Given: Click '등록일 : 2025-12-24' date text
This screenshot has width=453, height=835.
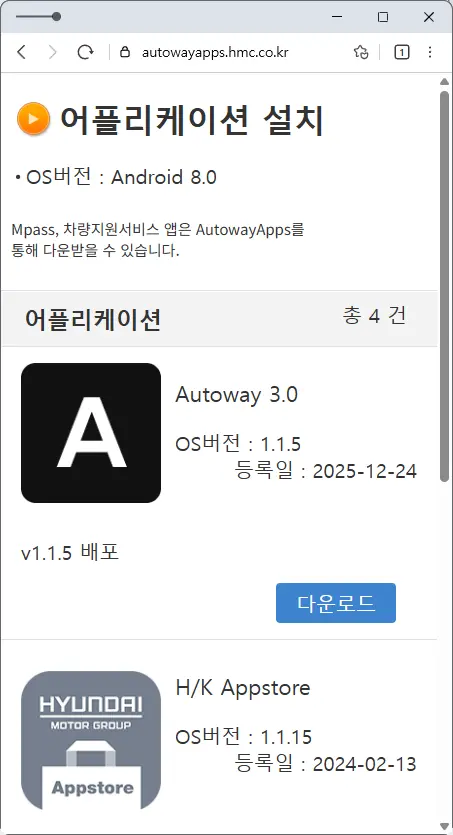Looking at the screenshot, I should (x=325, y=471).
